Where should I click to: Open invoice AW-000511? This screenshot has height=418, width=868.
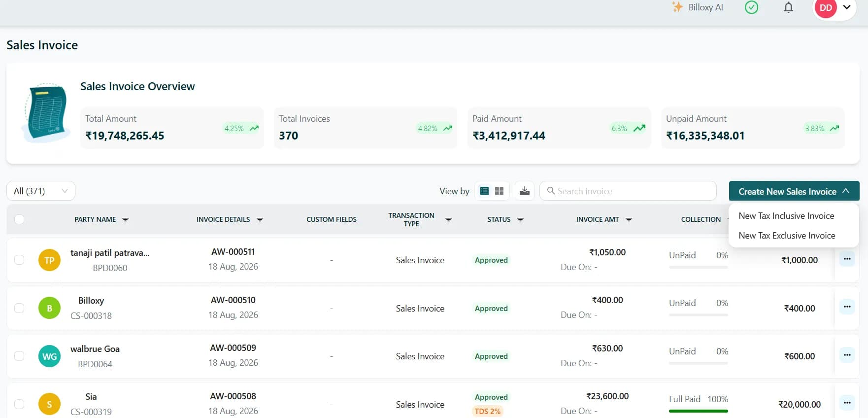point(233,252)
